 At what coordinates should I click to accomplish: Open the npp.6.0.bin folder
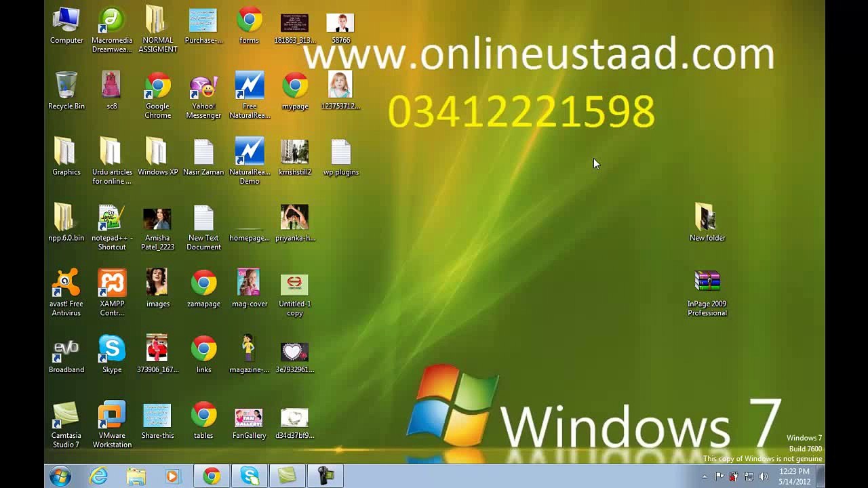point(66,223)
